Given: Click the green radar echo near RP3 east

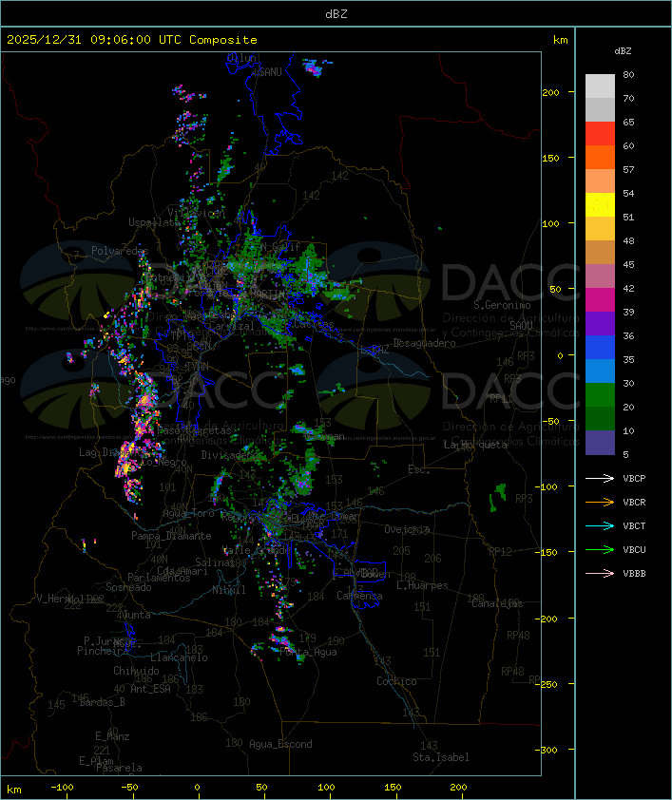Looking at the screenshot, I should coord(498,496).
